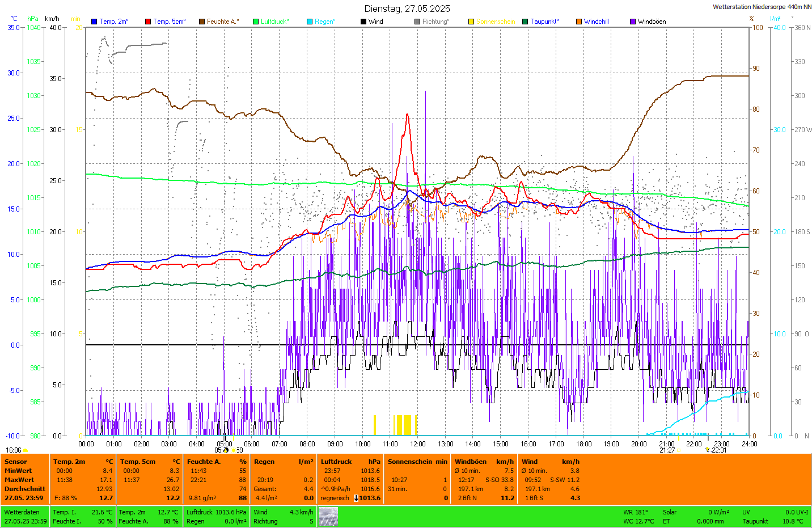Click the blue Temp. 2m legend square

[x=94, y=22]
